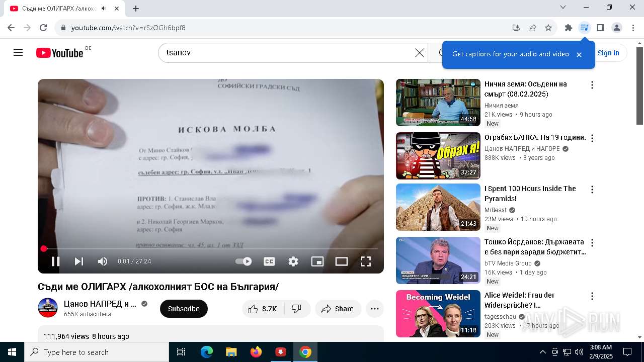The image size is (644, 362).
Task: Skip to next video button
Action: pyautogui.click(x=79, y=261)
